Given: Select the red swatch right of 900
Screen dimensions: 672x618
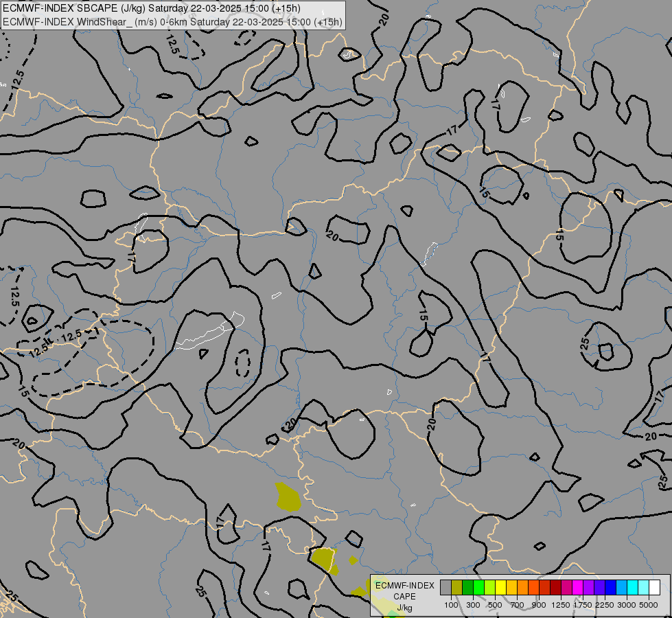Looking at the screenshot, I should tap(545, 588).
